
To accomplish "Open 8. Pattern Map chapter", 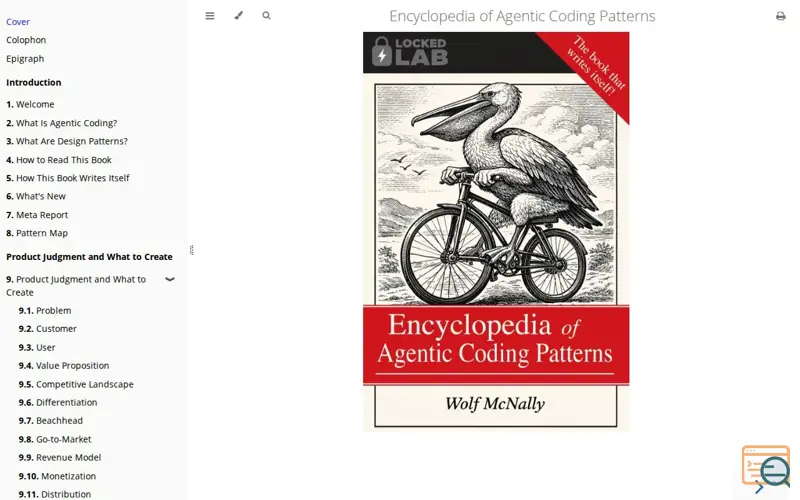I will click(37, 233).
